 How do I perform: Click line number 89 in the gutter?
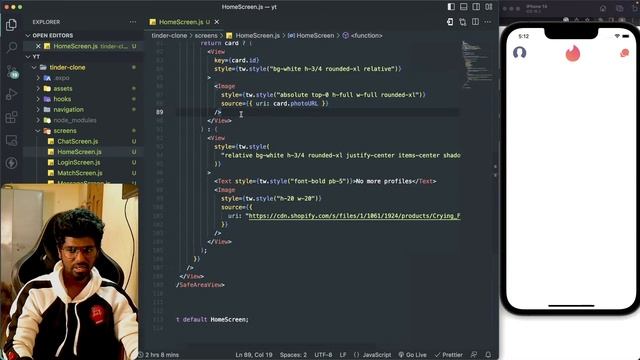[159, 112]
